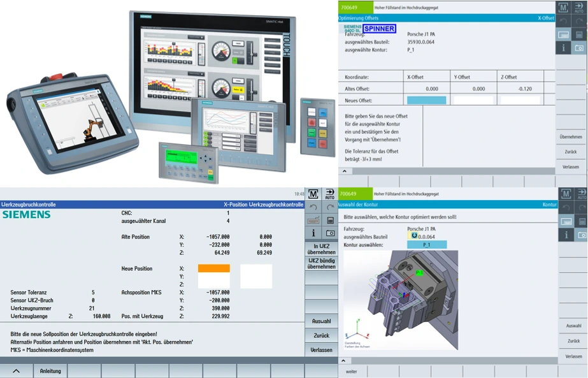Viewport: 588px width, 378px height.
Task: Click the blue Neues Offset X-Offset field
Action: pyautogui.click(x=426, y=100)
